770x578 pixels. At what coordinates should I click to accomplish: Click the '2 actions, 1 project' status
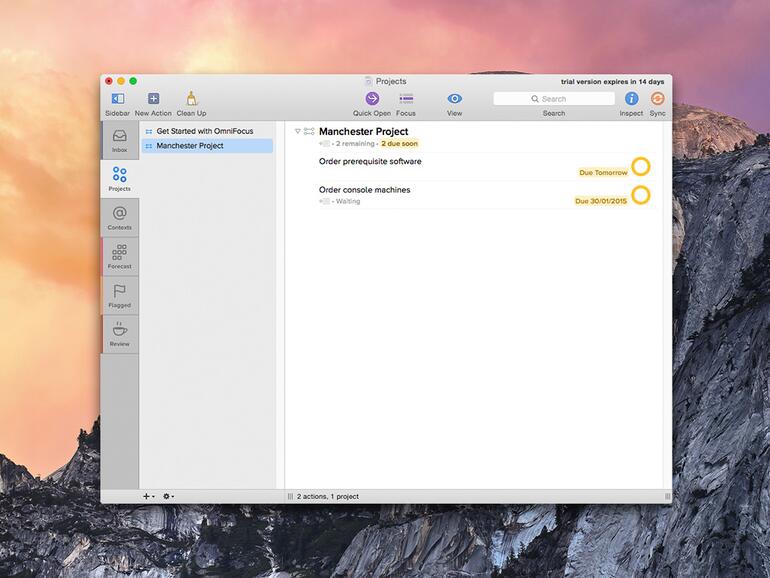(x=328, y=496)
